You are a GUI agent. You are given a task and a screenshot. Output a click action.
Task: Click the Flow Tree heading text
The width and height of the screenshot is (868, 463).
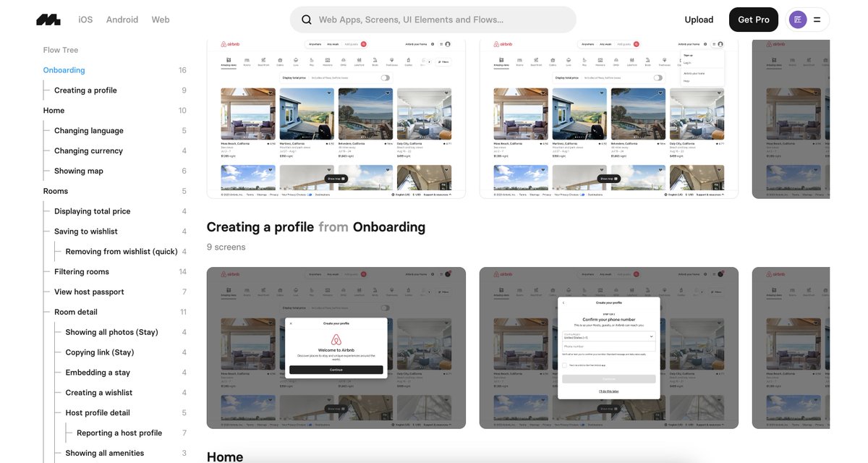click(61, 50)
